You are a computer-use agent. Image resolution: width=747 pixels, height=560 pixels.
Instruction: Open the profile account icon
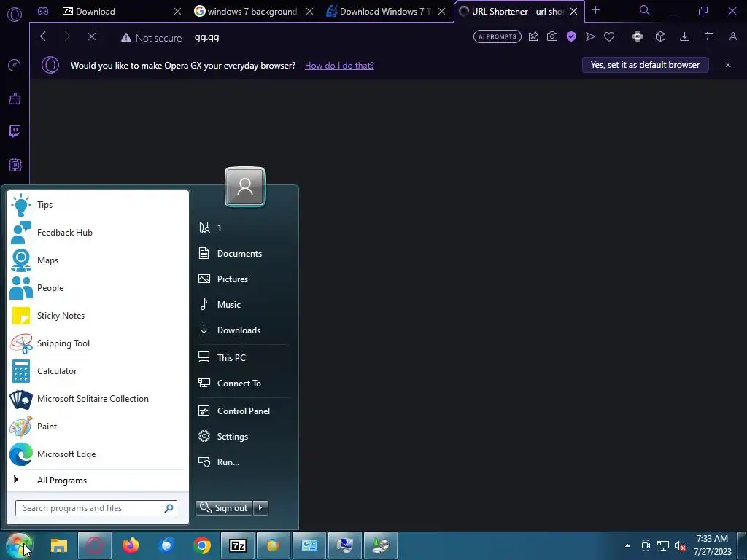pyautogui.click(x=732, y=36)
